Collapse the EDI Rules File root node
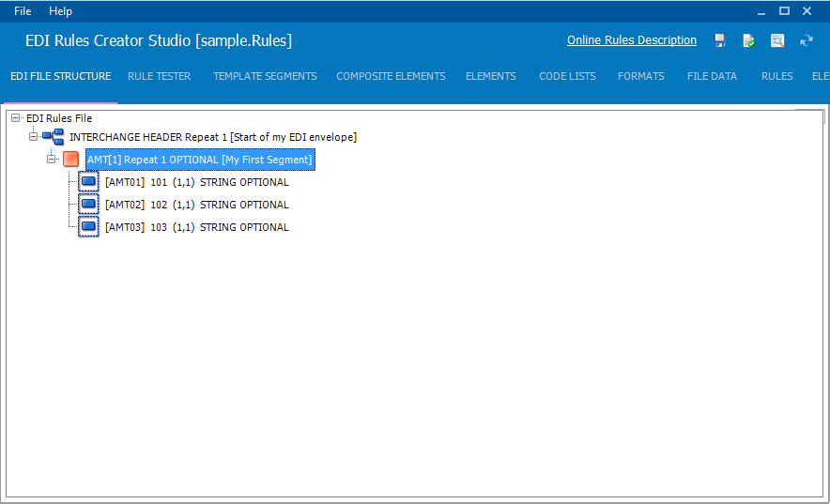 click(15, 118)
